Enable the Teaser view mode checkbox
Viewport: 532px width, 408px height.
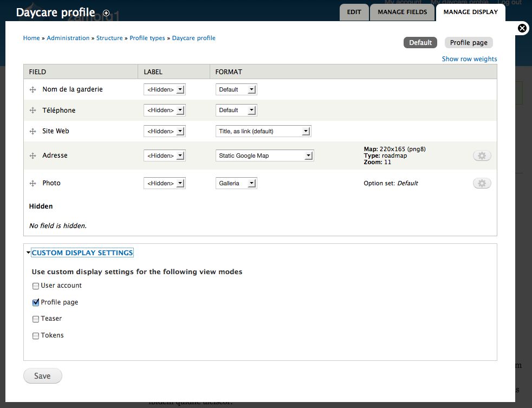point(35,319)
